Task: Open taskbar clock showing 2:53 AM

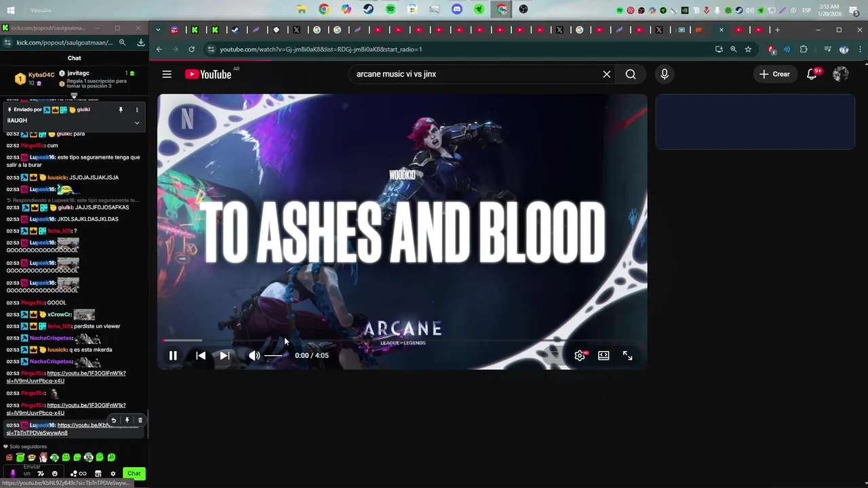Action: point(829,10)
